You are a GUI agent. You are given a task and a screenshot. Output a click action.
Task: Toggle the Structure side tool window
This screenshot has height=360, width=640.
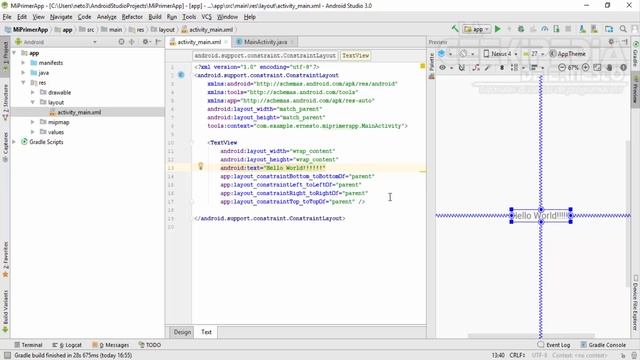point(5,102)
